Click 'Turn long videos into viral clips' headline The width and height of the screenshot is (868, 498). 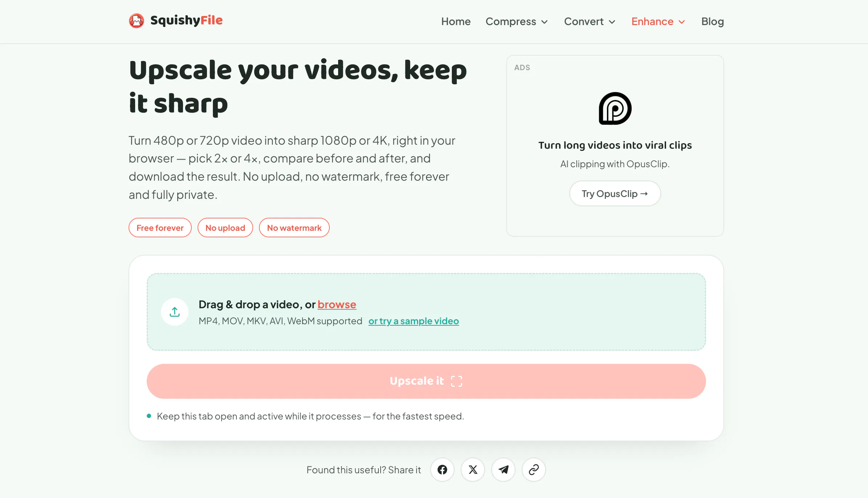(615, 145)
